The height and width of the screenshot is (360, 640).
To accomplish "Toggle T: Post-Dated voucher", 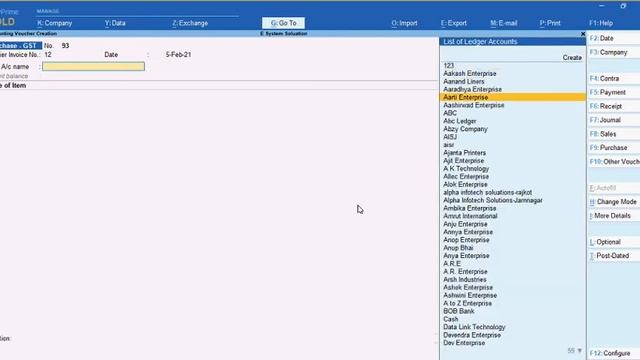I will click(614, 256).
